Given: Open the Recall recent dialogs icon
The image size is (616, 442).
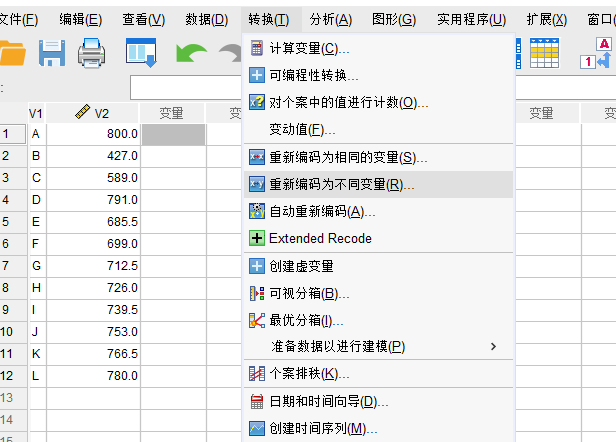Looking at the screenshot, I should click(x=141, y=53).
